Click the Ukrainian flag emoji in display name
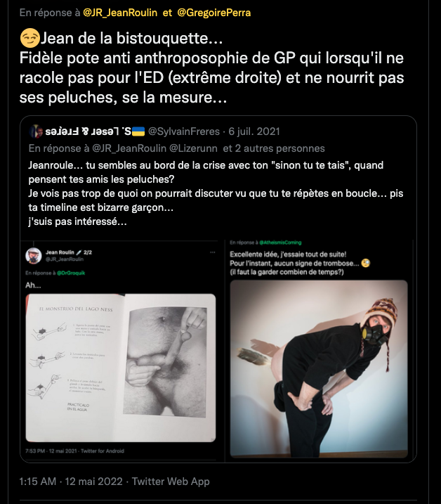The image size is (441, 504). (138, 131)
